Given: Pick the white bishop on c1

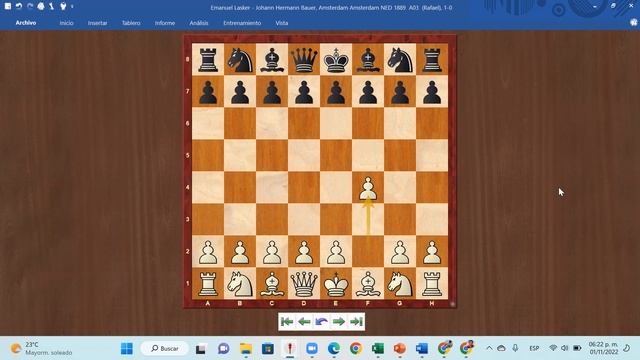Looking at the screenshot, I should pos(272,284).
